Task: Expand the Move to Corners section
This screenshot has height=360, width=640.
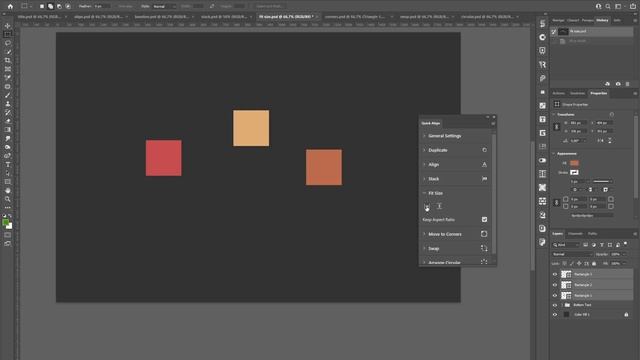Action: 424,234
